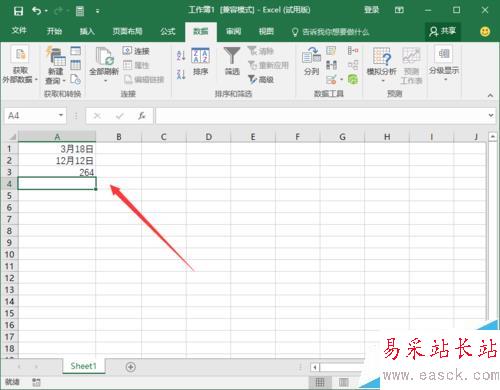Open 高级 (Advanced) filter

pos(261,79)
